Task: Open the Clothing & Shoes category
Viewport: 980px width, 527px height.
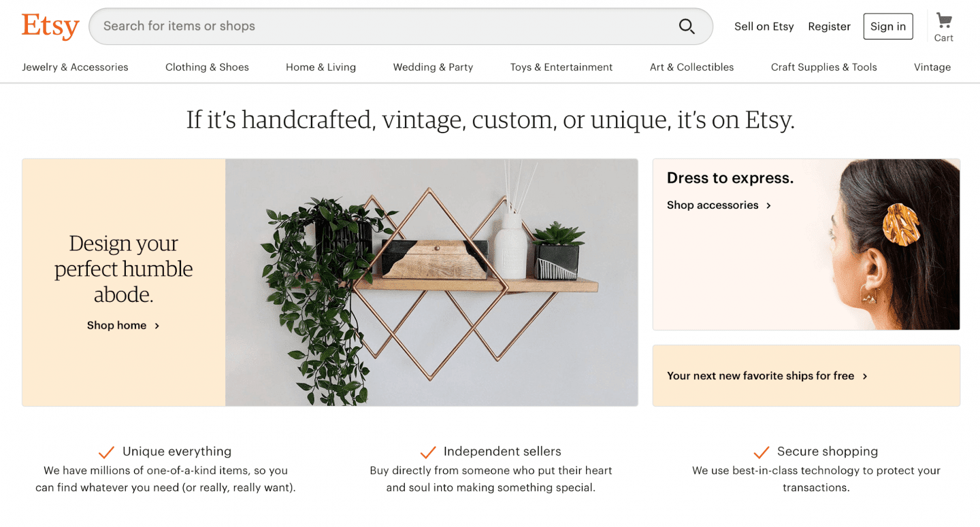Action: (x=207, y=67)
